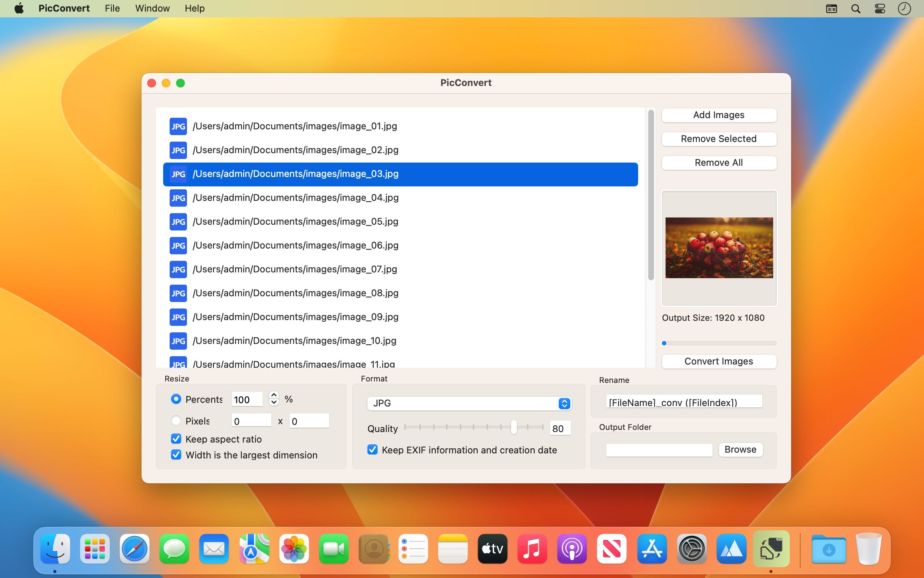Open Maps from the dock
Image resolution: width=924 pixels, height=578 pixels.
click(x=254, y=549)
